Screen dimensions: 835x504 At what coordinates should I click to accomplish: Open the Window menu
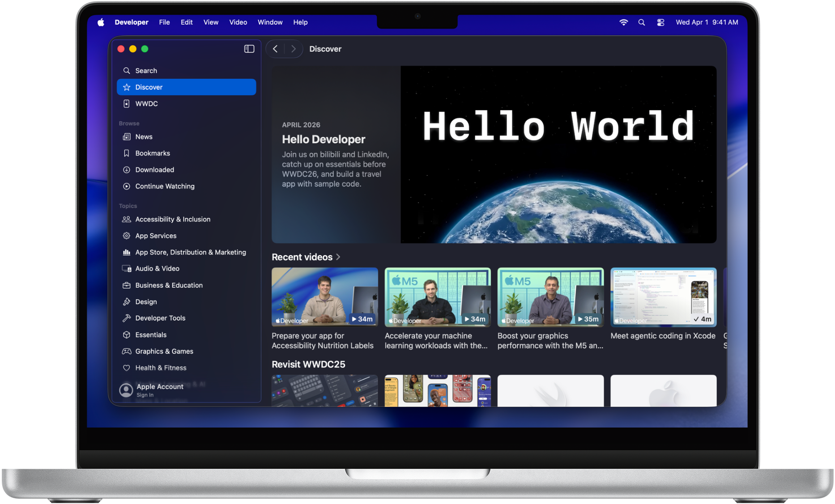pyautogui.click(x=270, y=22)
